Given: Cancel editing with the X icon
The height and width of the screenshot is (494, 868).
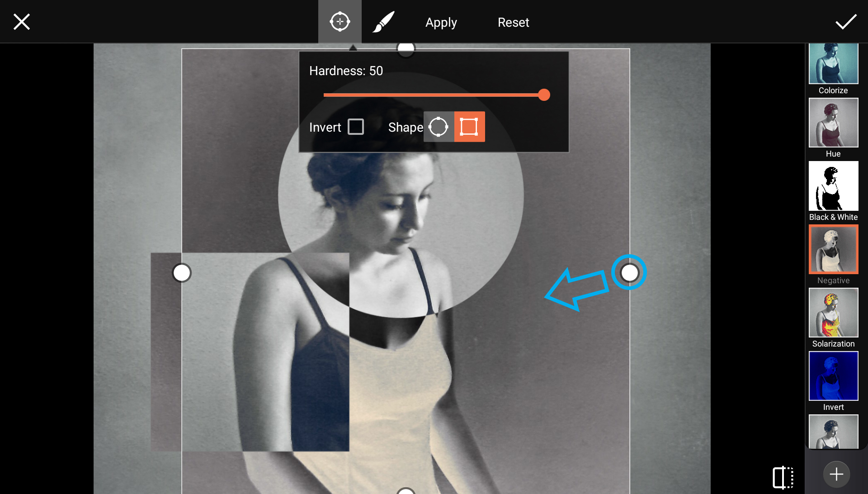Looking at the screenshot, I should point(21,21).
